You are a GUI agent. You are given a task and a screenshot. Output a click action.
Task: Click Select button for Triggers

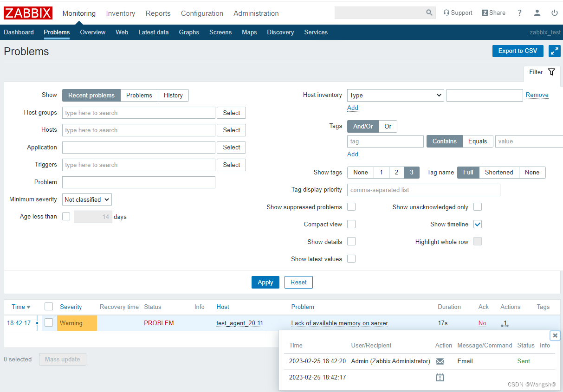pos(231,165)
